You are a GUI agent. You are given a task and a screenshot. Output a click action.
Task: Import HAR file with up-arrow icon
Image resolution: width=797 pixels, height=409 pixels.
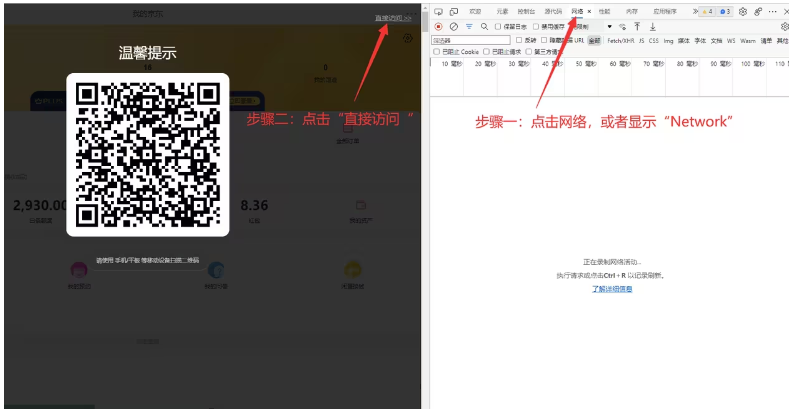pos(637,26)
